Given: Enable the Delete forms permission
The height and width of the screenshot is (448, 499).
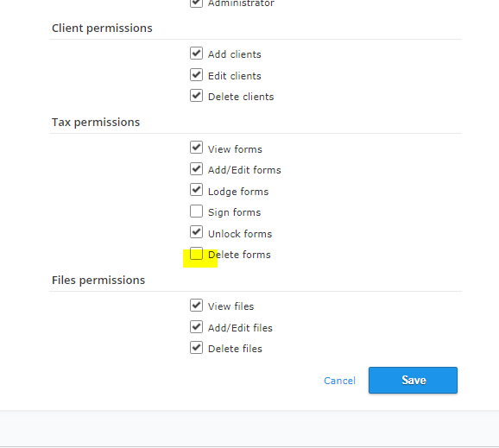Looking at the screenshot, I should [x=196, y=254].
